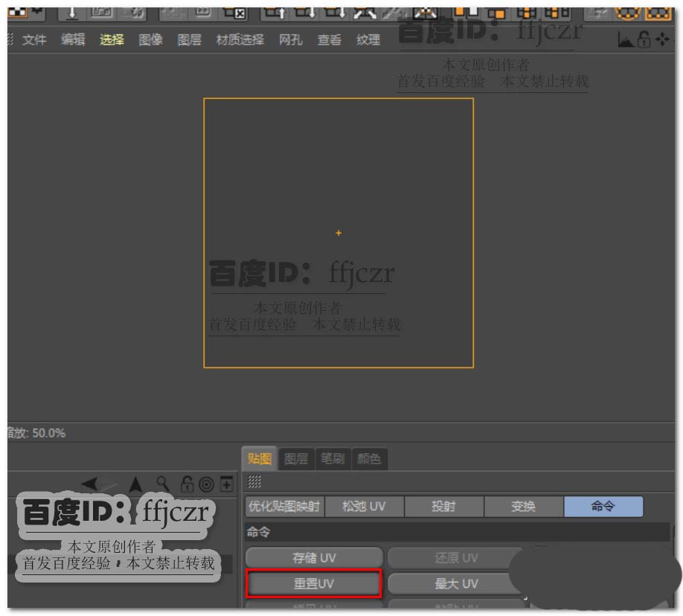Viewport: 683px width, 616px height.
Task: Click the up arrow icon in the left panel
Action: [x=135, y=484]
